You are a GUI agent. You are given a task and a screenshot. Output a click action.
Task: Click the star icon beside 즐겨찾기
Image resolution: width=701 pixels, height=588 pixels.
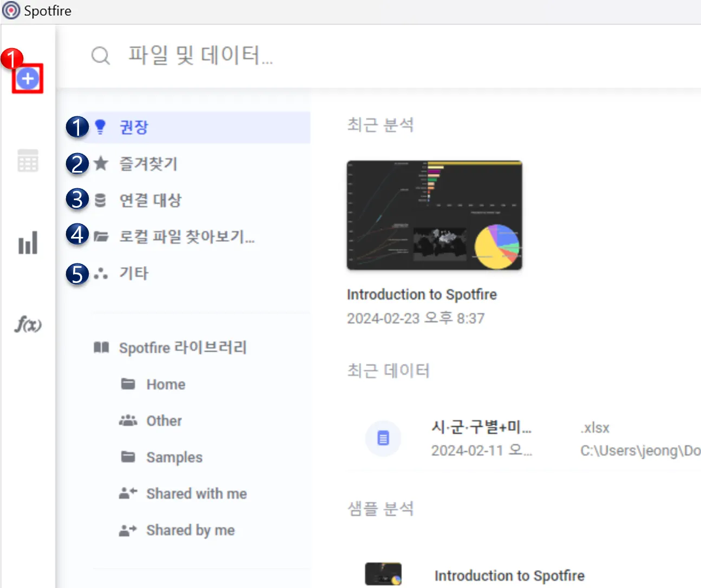click(x=101, y=163)
